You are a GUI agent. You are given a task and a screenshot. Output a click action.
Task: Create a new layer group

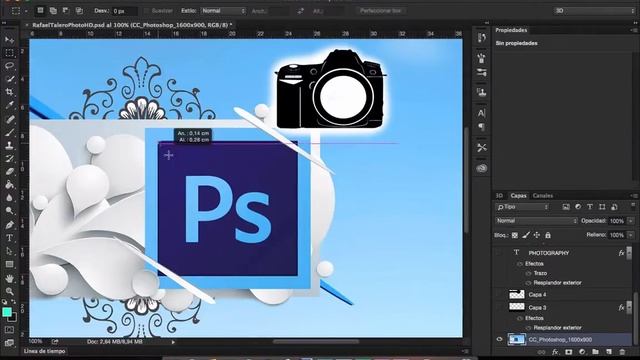point(596,352)
